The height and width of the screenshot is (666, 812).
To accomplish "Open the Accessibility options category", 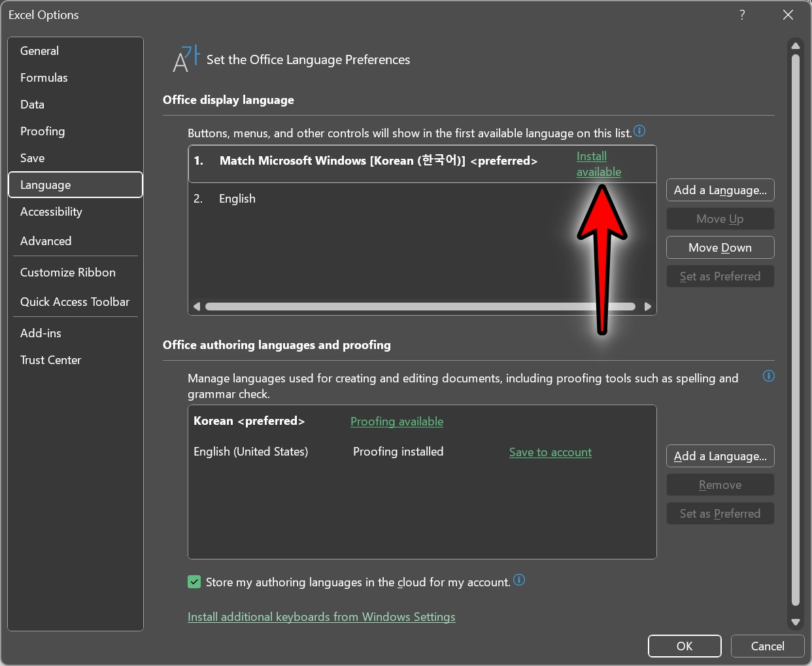I will point(75,212).
